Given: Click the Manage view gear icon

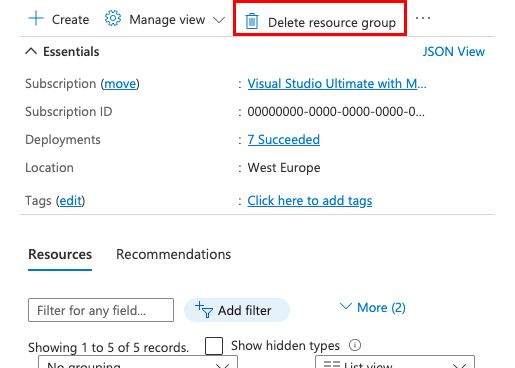Looking at the screenshot, I should [113, 18].
